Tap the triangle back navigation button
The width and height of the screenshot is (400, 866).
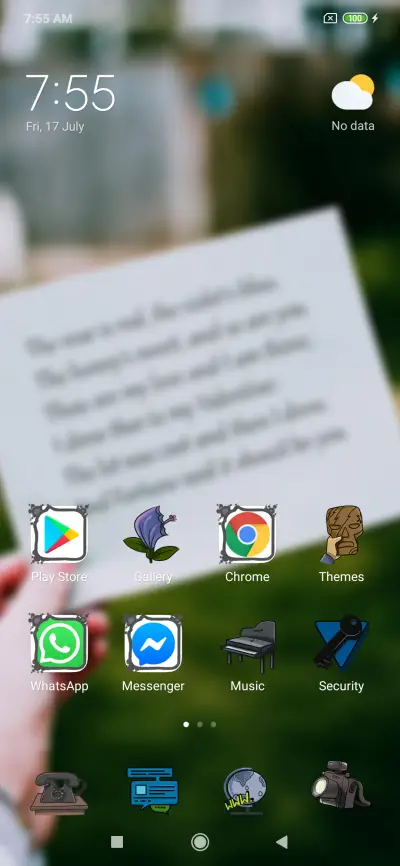tap(282, 842)
